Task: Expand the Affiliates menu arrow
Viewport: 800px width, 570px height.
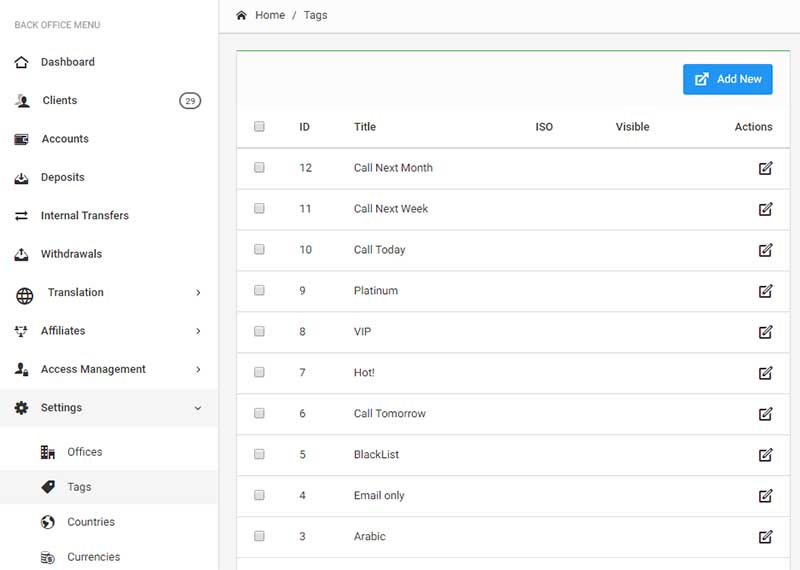Action: coord(198,331)
